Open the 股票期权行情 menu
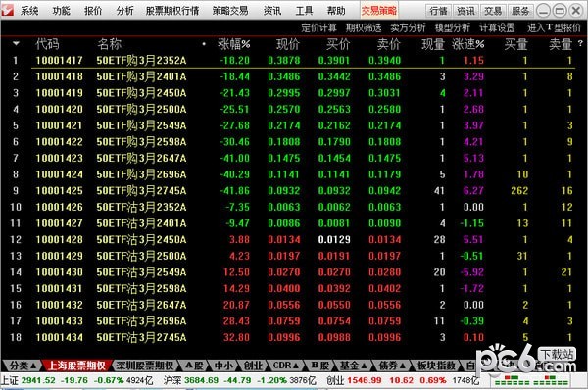Screen dimensions: 588x390 coord(172,11)
